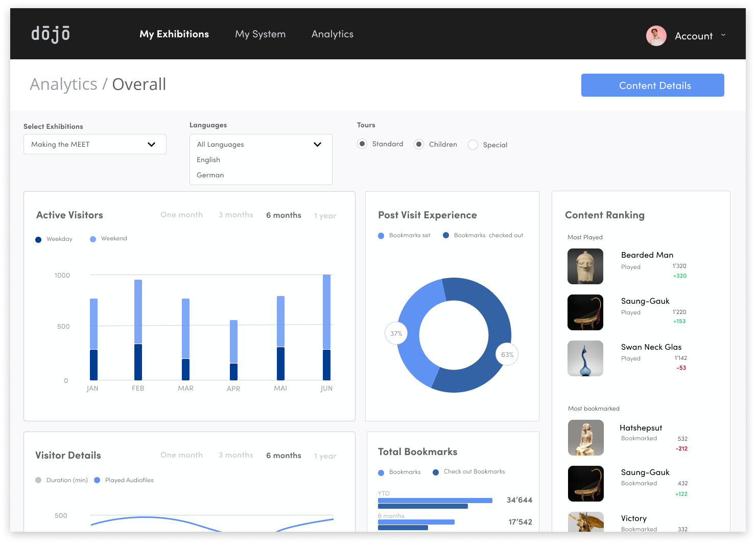Toggle the Weekday legend dot
Viewport: 756px width, 544px height.
pos(38,239)
